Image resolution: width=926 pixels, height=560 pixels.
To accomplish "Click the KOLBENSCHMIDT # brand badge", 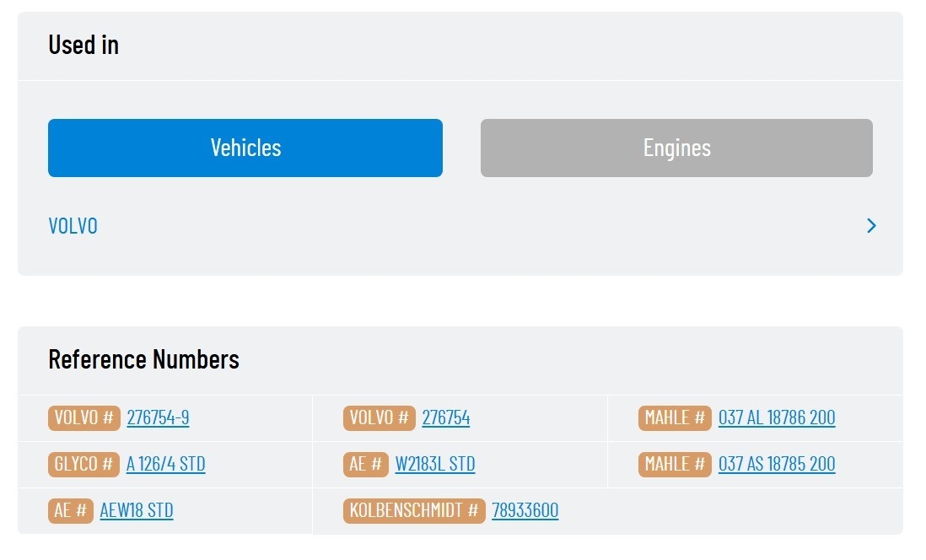I will (414, 511).
